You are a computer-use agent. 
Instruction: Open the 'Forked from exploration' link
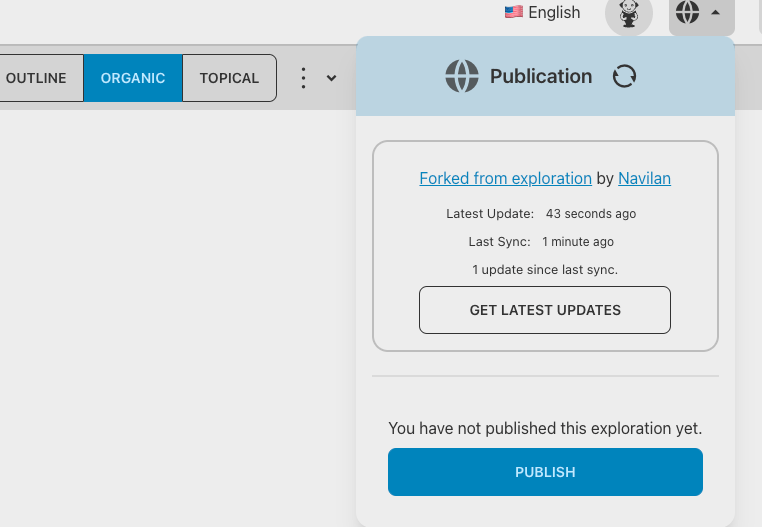[505, 178]
